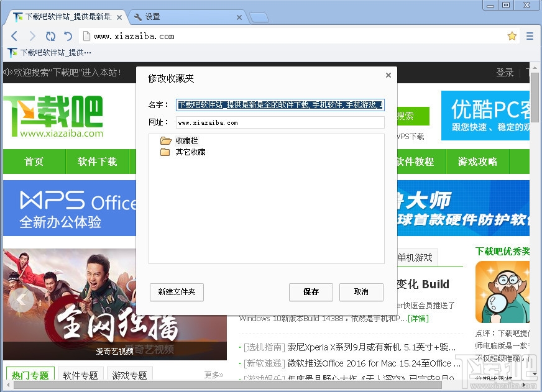Screen dimensions: 542x392
Task: Click the 新建文件夹 button
Action: [x=177, y=292]
